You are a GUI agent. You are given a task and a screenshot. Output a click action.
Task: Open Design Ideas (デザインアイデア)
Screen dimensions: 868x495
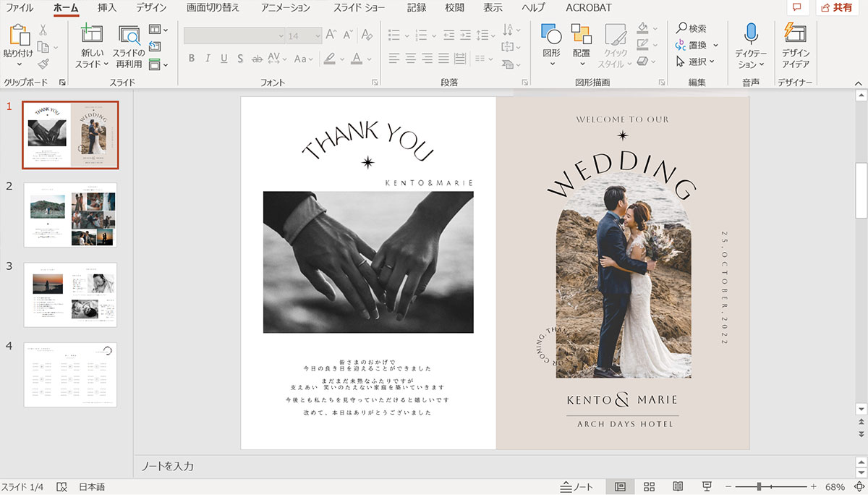[x=795, y=34]
